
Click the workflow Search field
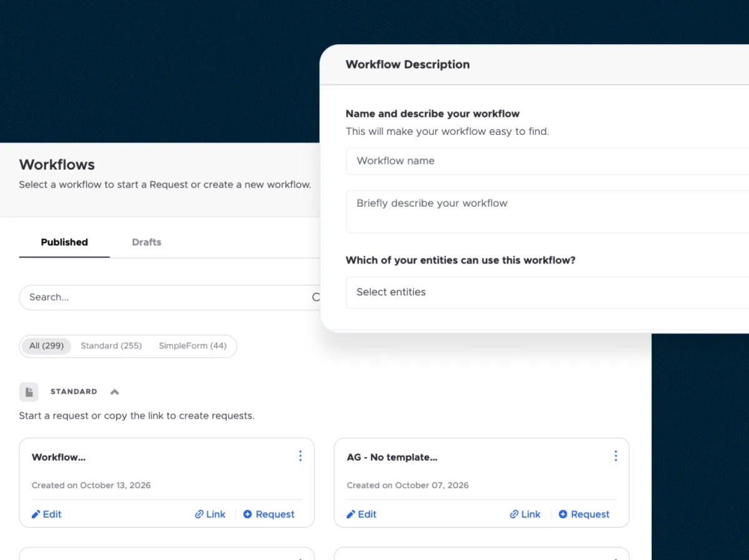[170, 297]
